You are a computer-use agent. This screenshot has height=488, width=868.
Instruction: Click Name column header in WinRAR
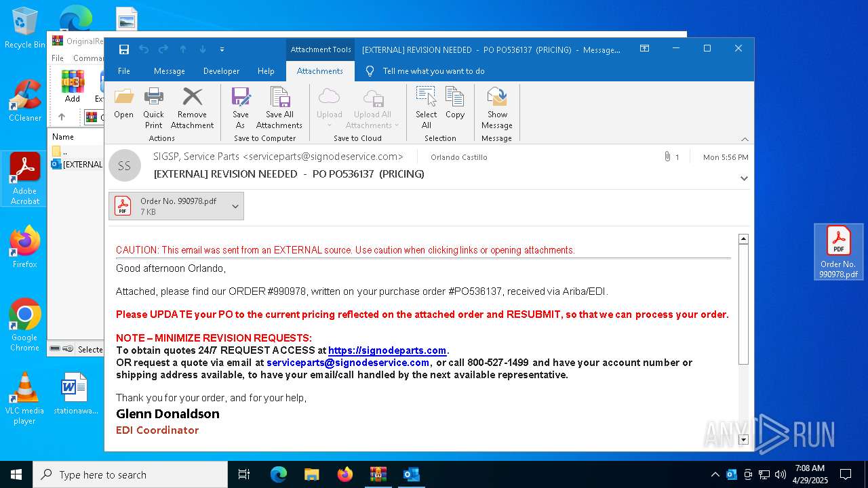(63, 137)
